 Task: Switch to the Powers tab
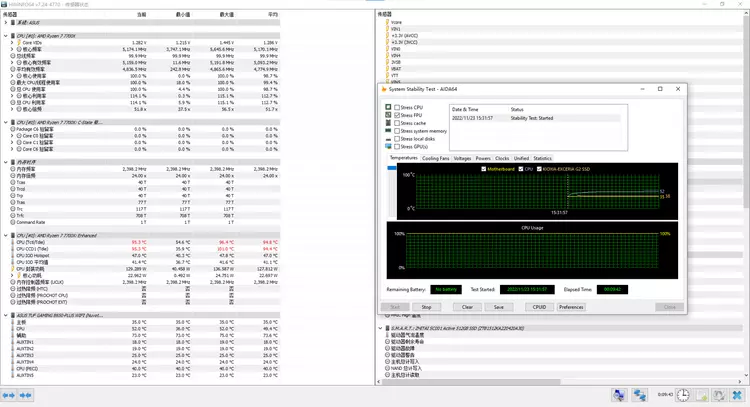tap(483, 158)
